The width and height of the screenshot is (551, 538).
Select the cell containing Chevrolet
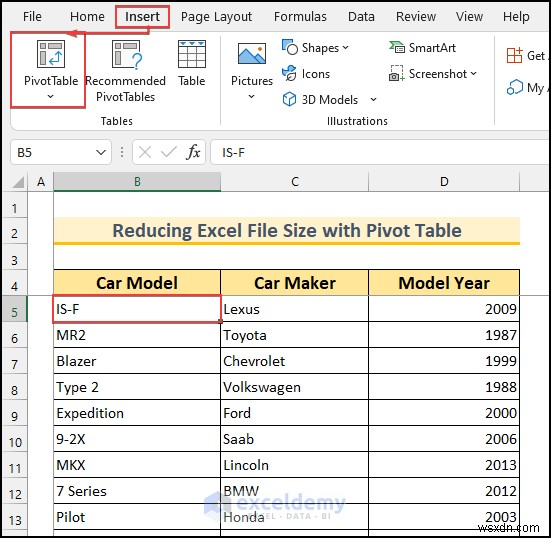(294, 361)
